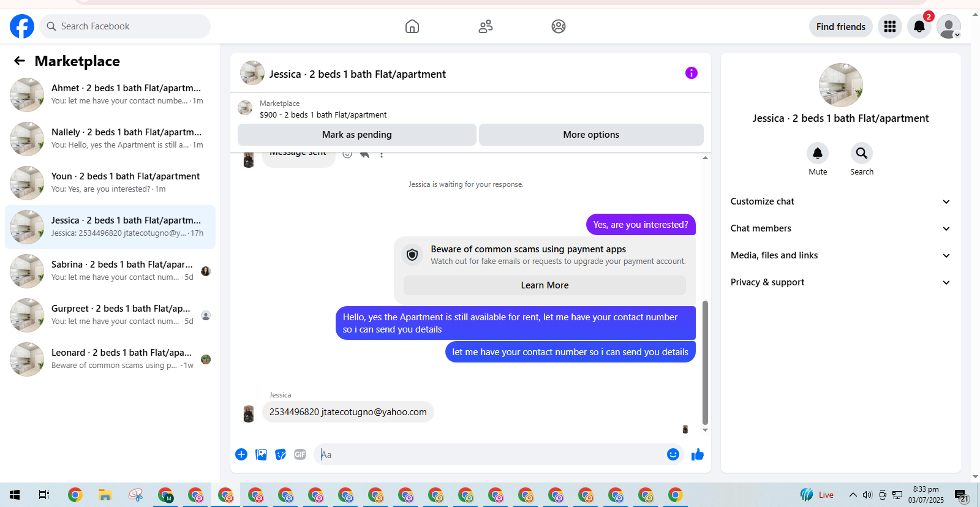Image resolution: width=980 pixels, height=507 pixels.
Task: Open the account profile menu
Action: click(x=949, y=26)
